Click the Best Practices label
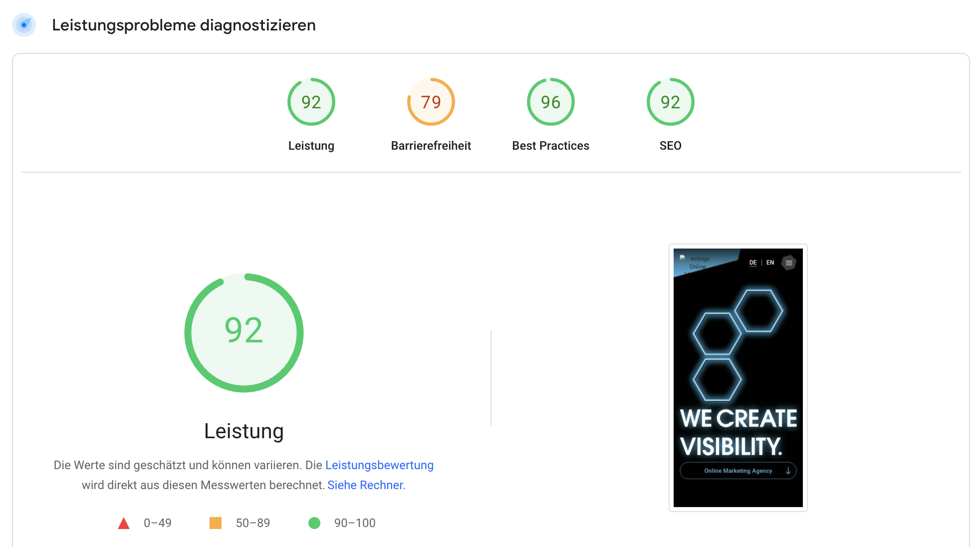The width and height of the screenshot is (980, 547). coord(551,146)
